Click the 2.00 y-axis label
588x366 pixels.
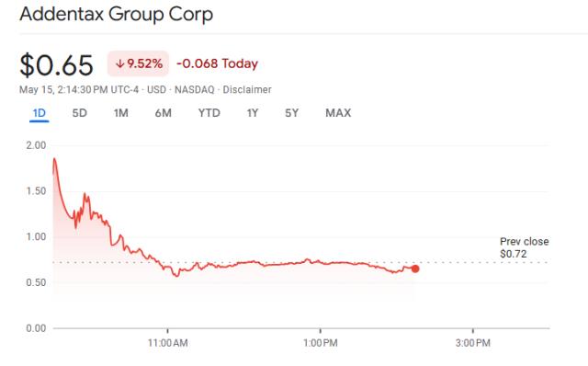(36, 145)
